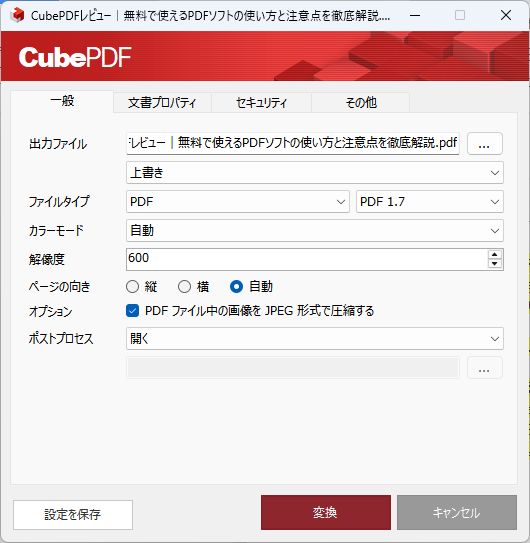Close the CubePDF window
The height and width of the screenshot is (543, 530).
[x=506, y=16]
